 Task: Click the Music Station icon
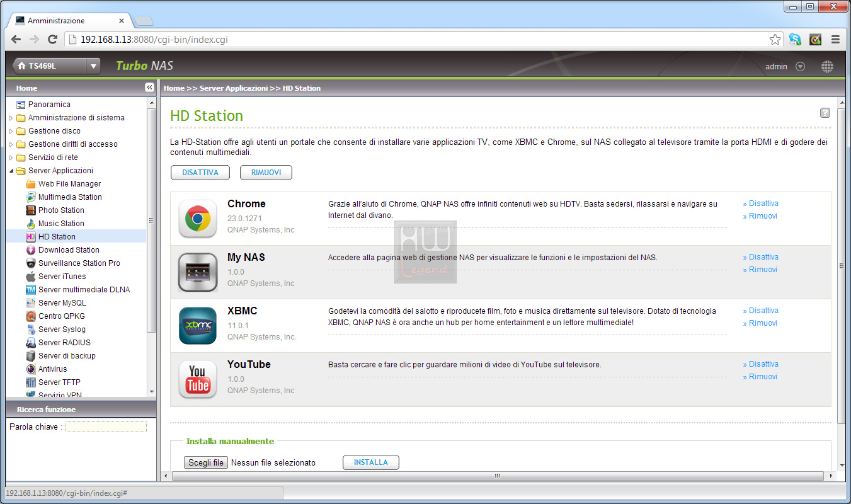[31, 224]
